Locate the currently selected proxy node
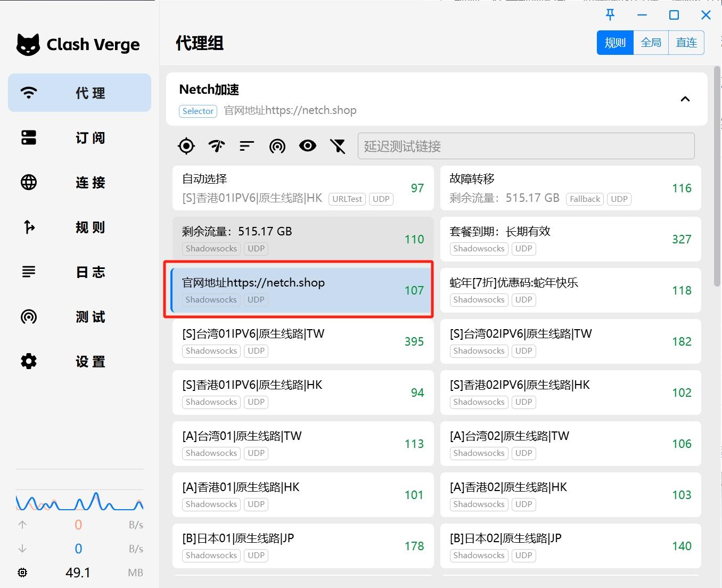Screen dimensions: 722x588 (301, 290)
